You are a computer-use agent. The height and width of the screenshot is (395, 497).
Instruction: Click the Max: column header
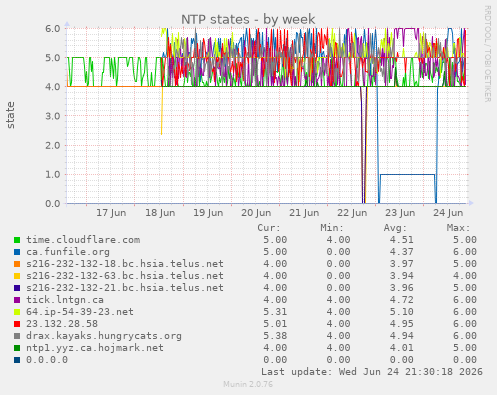pos(458,228)
